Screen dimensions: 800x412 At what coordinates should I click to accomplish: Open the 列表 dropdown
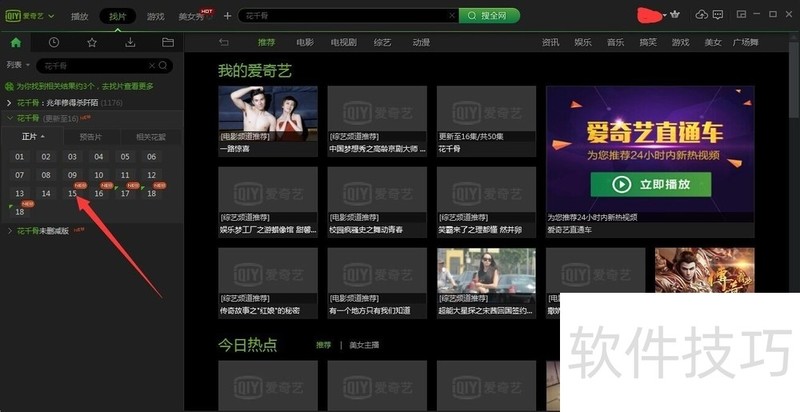18,65
